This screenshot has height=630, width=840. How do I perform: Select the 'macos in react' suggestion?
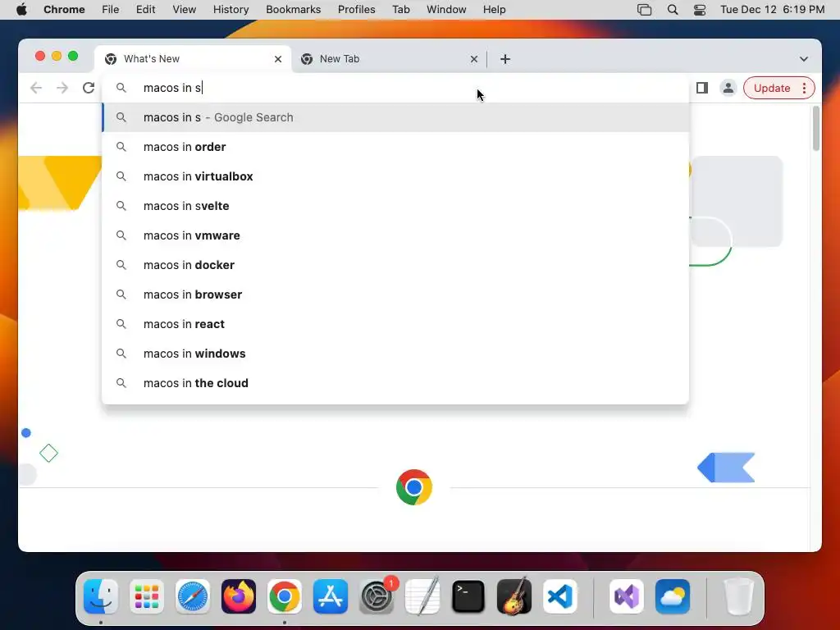pyautogui.click(x=395, y=323)
